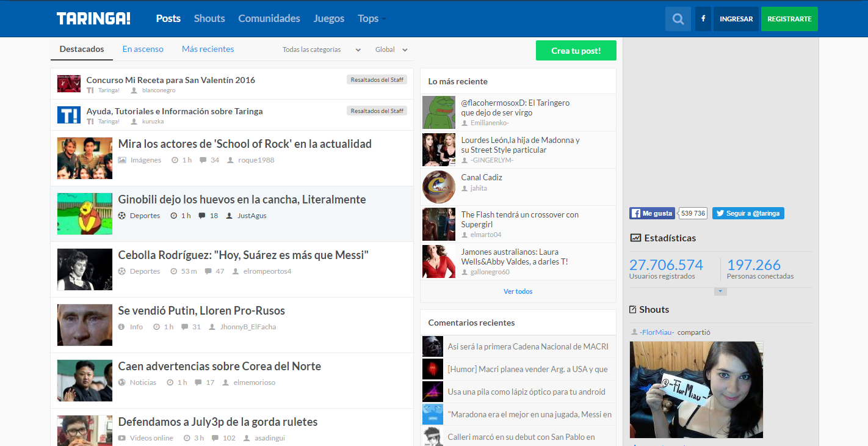The width and height of the screenshot is (868, 446).
Task: Click the Putin post thumbnail
Action: pyautogui.click(x=85, y=325)
